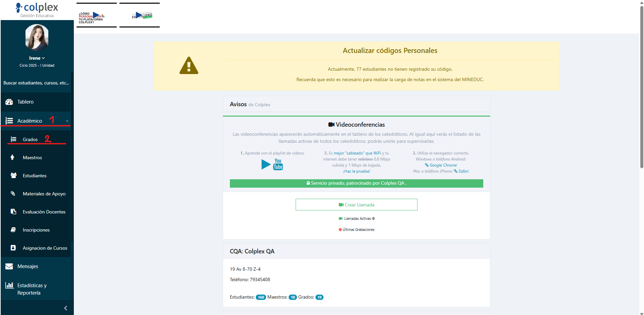Click the search students and courses field

36,83
